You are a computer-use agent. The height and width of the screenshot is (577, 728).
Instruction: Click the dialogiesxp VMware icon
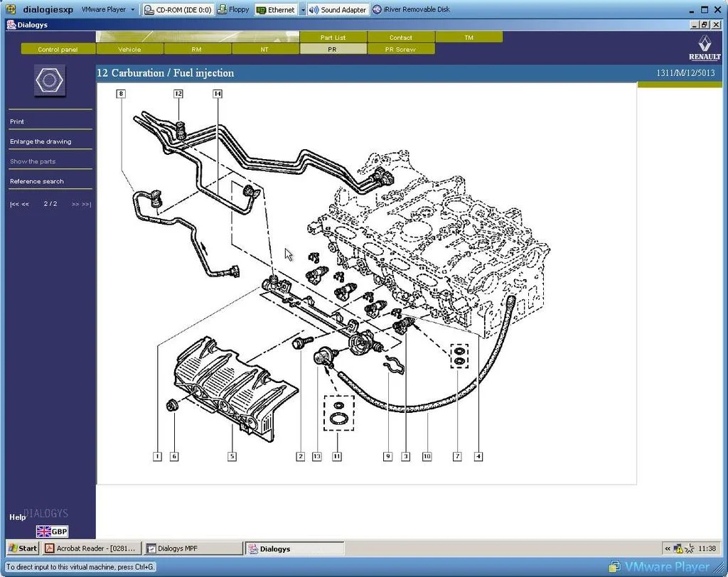10,10
